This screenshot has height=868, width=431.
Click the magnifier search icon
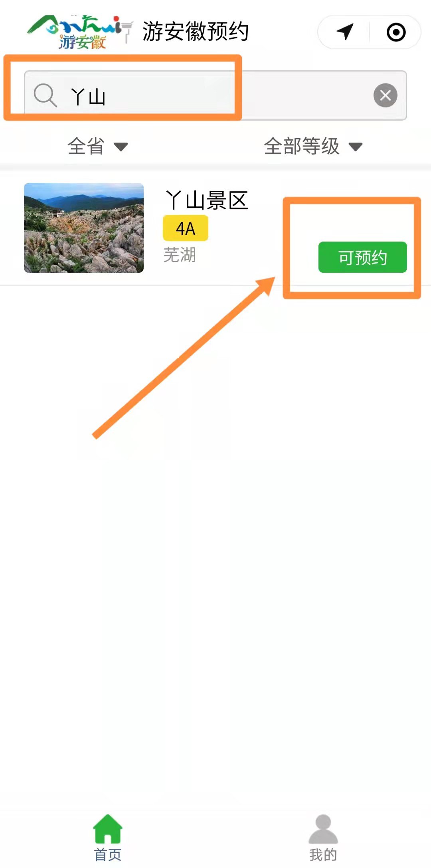pos(45,95)
